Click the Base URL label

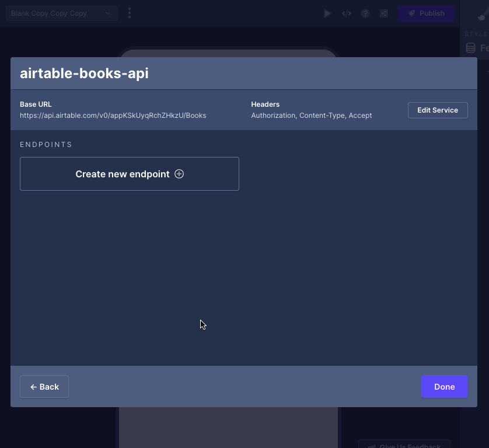tap(36, 104)
